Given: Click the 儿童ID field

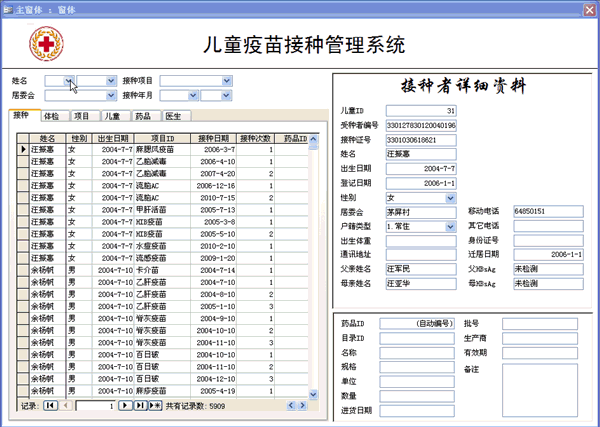Looking at the screenshot, I should (421, 111).
